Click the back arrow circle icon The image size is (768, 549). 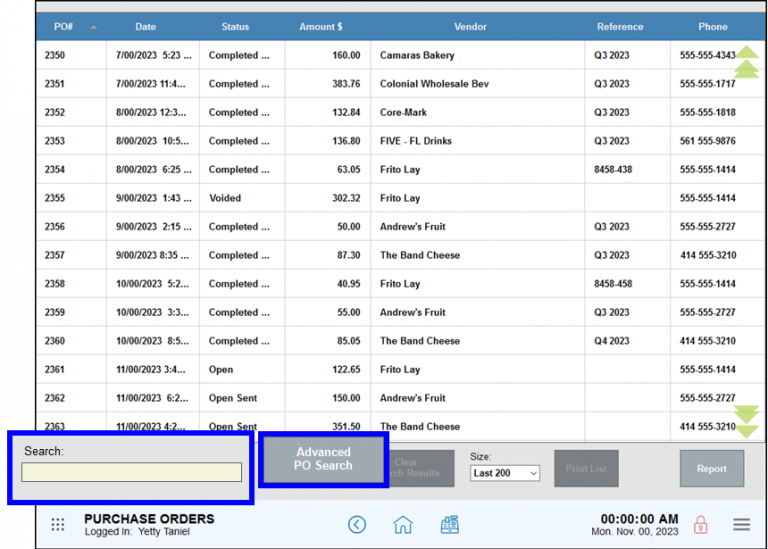pos(357,525)
